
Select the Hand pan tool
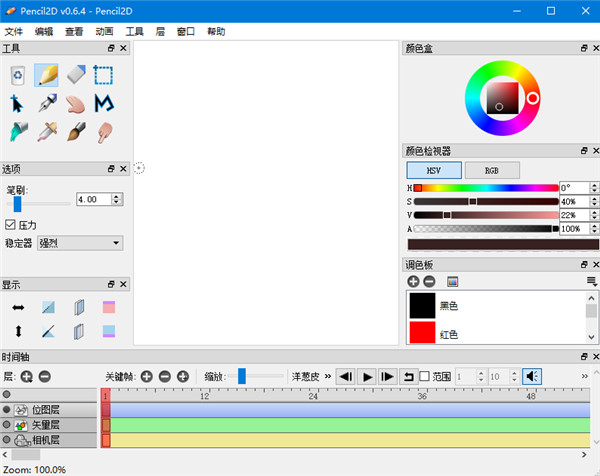[76, 103]
